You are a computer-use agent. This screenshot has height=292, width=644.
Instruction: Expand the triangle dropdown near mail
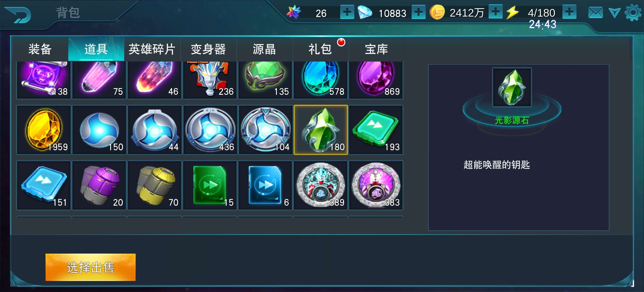click(615, 13)
